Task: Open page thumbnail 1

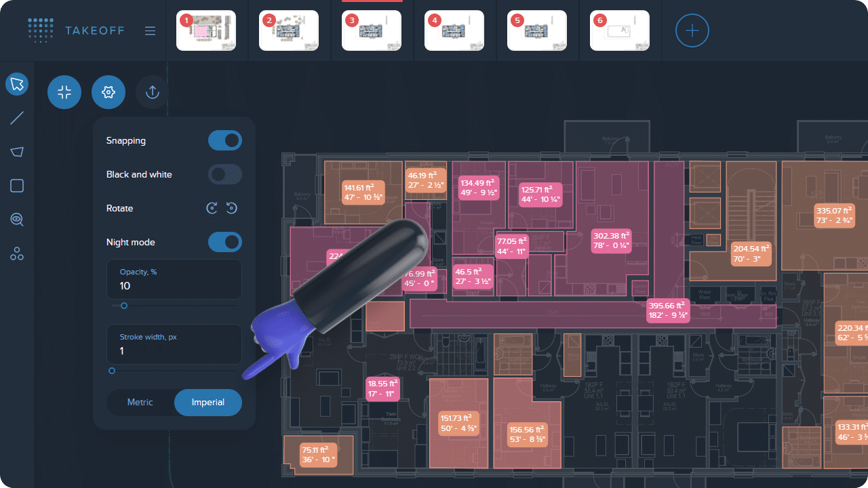Action: pos(206,30)
